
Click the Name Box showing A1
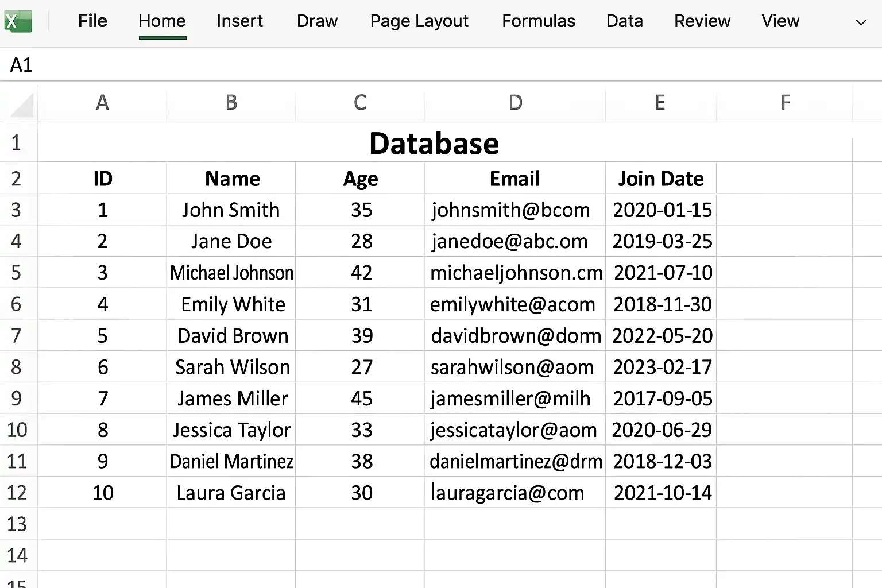tap(22, 65)
